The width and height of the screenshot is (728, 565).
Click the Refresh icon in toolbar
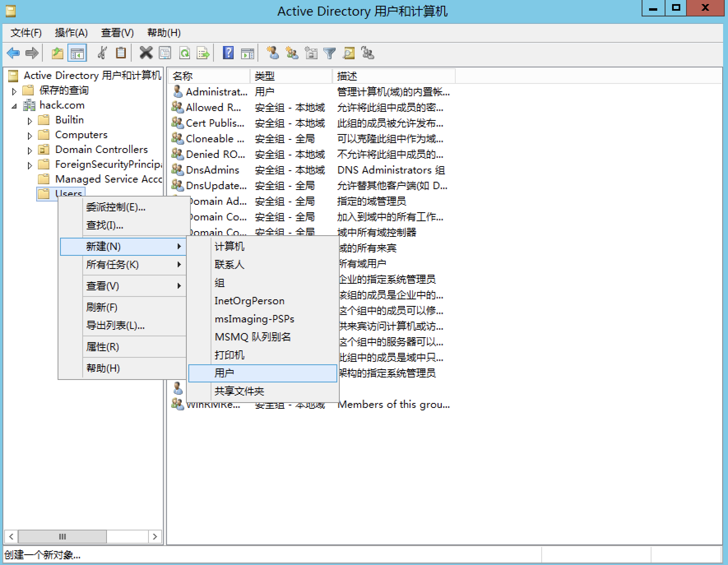[185, 53]
